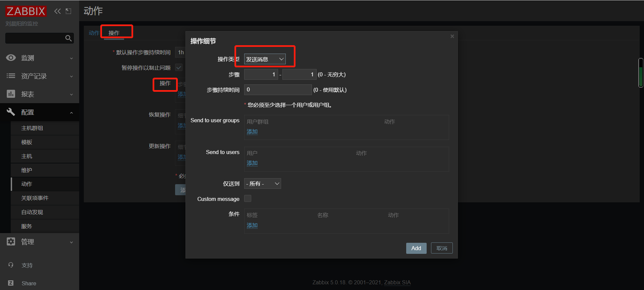This screenshot has height=290, width=644.
Task: Toggle the Custom message checkbox
Action: tap(248, 199)
